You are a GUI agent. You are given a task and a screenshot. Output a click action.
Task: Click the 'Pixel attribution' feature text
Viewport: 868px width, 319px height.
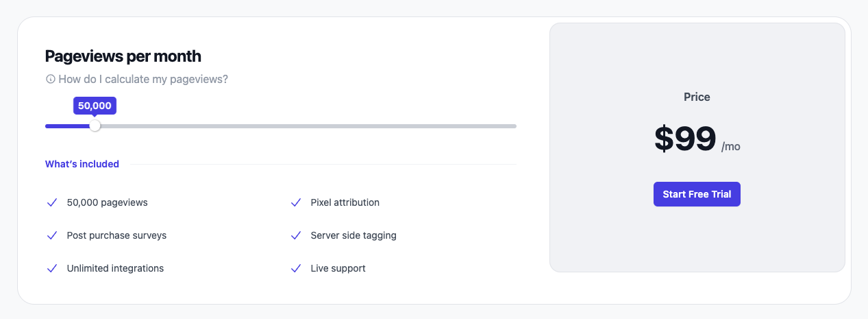click(345, 202)
